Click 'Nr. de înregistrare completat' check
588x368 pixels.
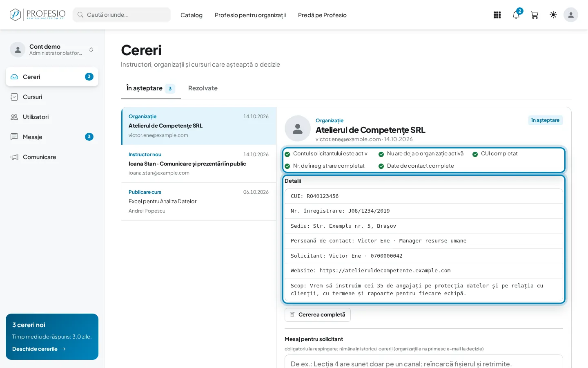tap(325, 166)
